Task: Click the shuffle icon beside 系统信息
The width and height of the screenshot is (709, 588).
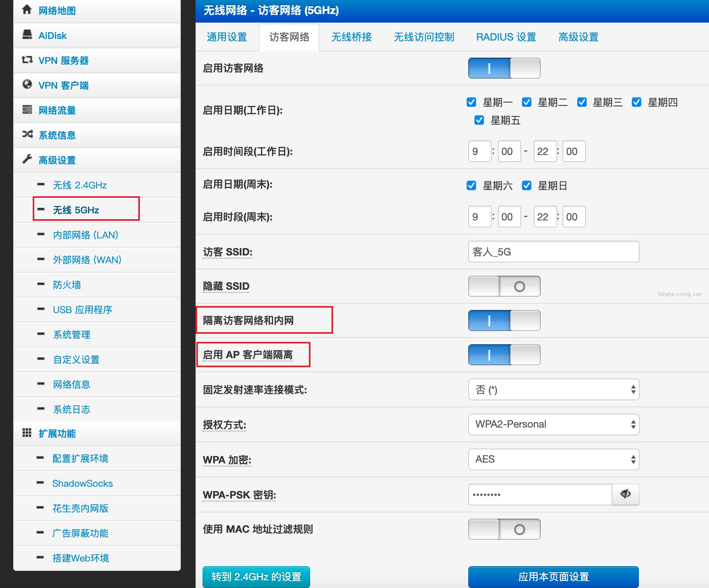Action: coord(27,134)
